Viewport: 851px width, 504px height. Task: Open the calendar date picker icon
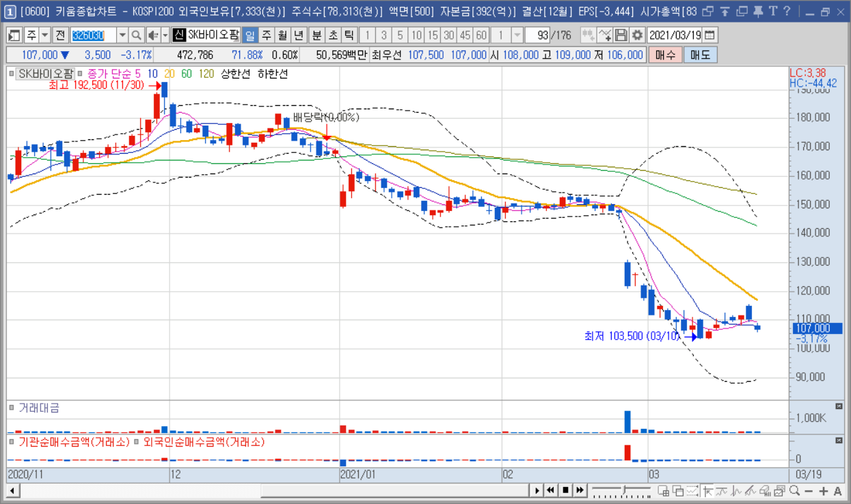point(710,36)
